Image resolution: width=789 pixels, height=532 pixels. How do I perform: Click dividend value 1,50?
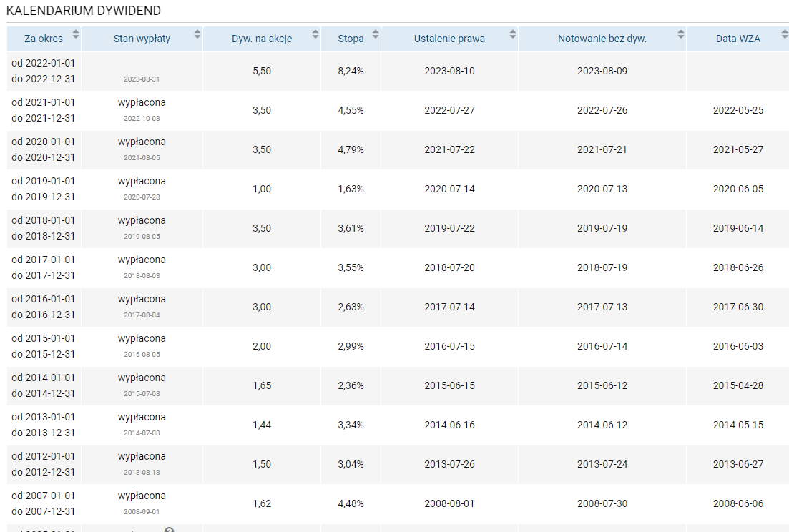coord(262,464)
